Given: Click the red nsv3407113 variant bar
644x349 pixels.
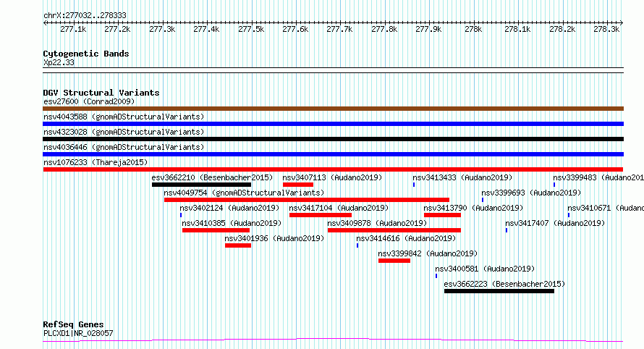Looking at the screenshot, I should click(x=298, y=185).
